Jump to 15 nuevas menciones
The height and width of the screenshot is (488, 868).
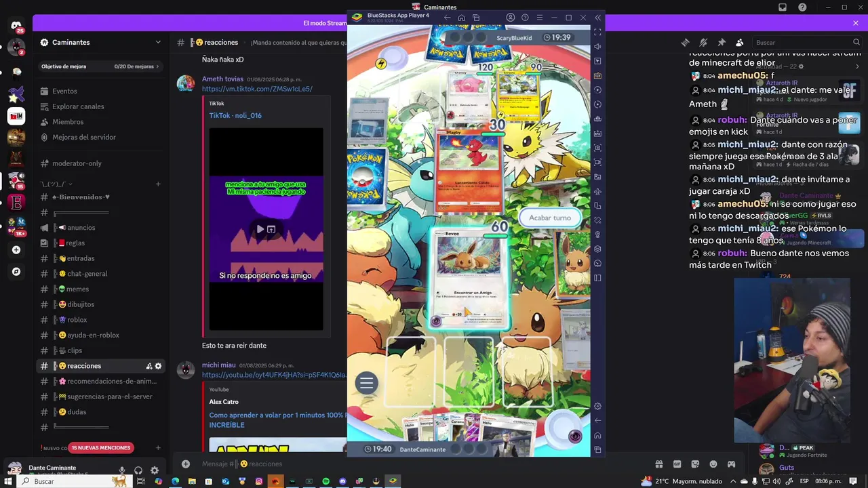(x=101, y=447)
